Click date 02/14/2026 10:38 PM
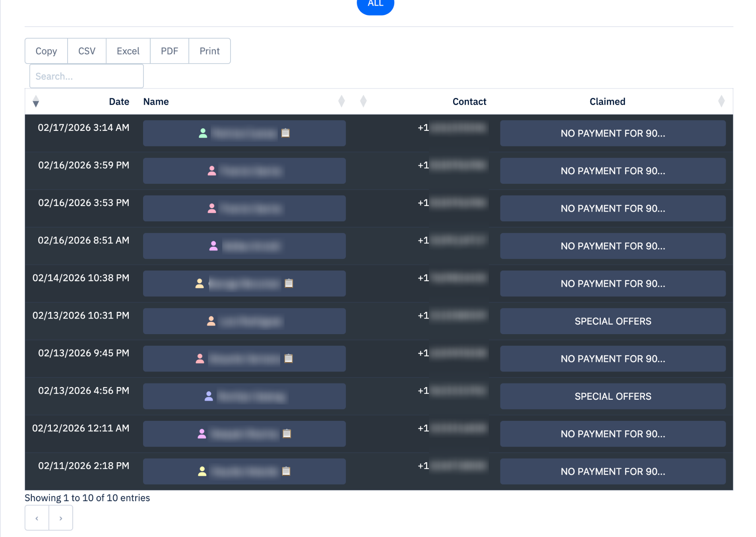 [81, 278]
